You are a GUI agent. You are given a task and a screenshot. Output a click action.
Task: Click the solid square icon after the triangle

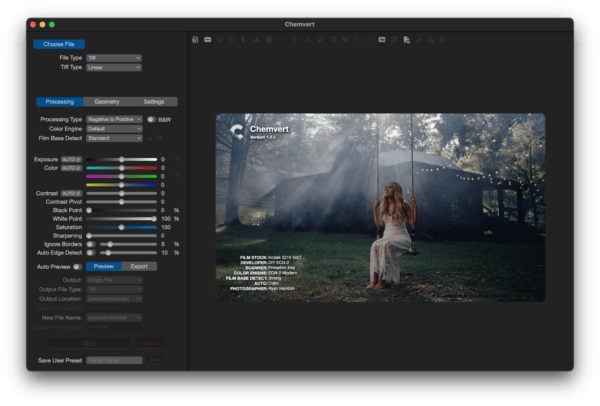tap(269, 40)
